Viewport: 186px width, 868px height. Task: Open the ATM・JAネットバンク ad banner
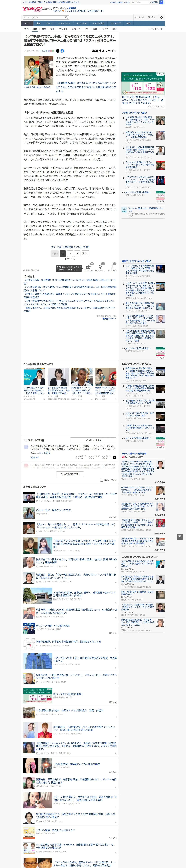click(143, 84)
